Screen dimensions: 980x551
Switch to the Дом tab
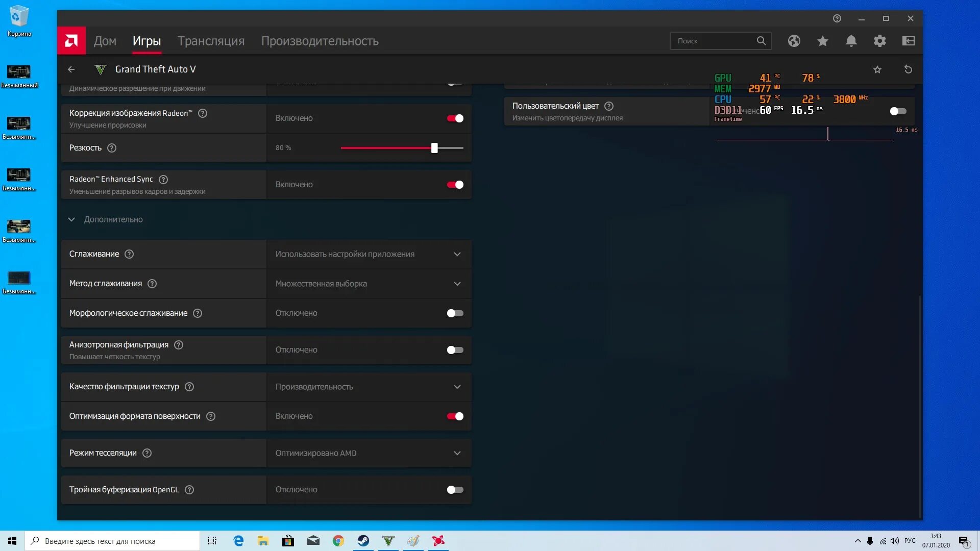pos(105,41)
